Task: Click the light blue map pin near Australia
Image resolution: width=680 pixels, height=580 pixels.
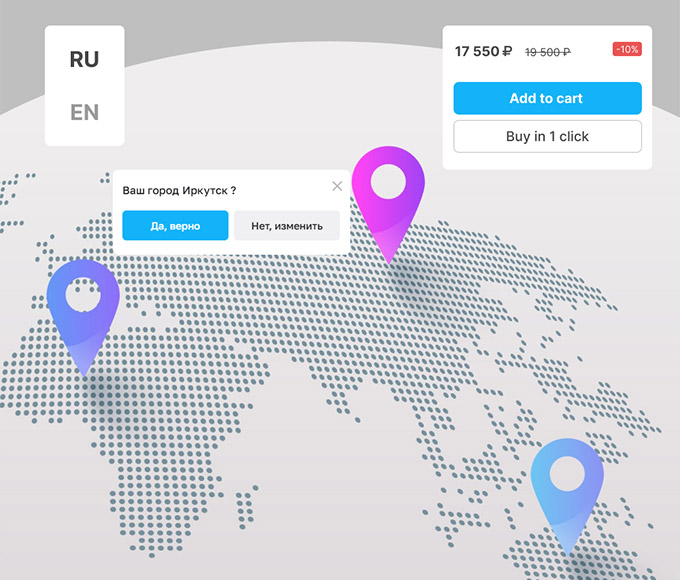Action: click(x=567, y=496)
